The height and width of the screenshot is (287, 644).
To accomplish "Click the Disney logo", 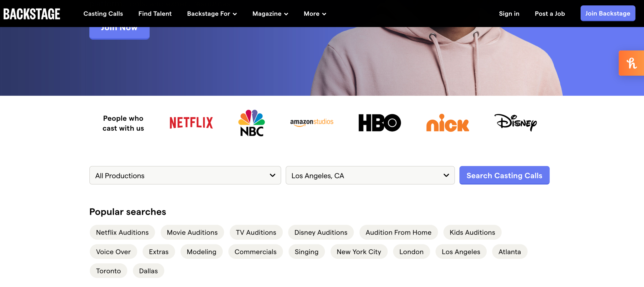I will coord(515,123).
